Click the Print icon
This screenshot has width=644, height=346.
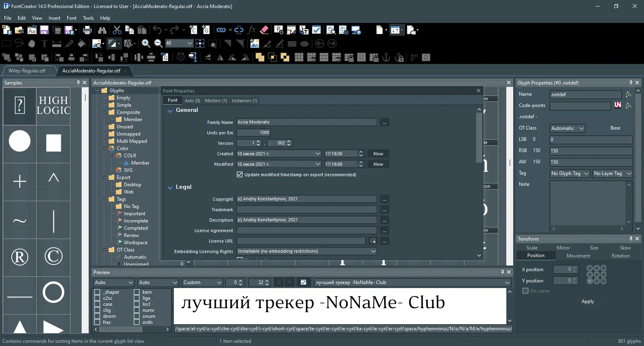tap(87, 30)
